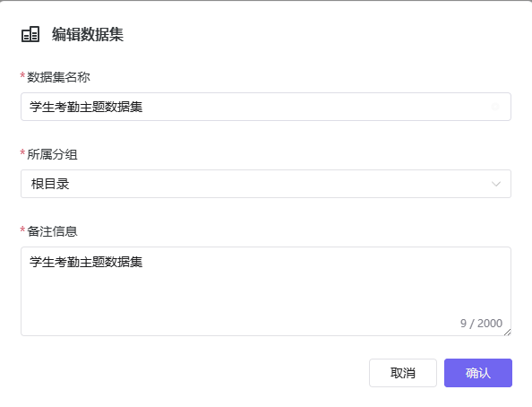This screenshot has width=532, height=407.
Task: Click the dataset icon beside 编辑数据集 title
Action: (30, 34)
